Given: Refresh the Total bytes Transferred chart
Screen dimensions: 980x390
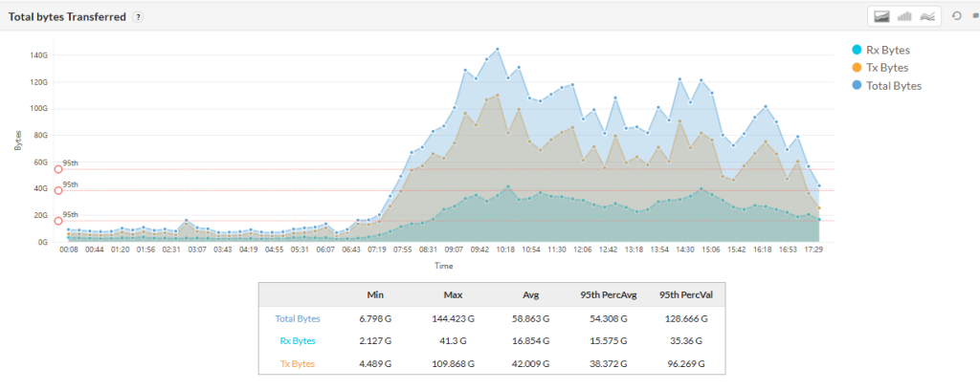Looking at the screenshot, I should 956,16.
